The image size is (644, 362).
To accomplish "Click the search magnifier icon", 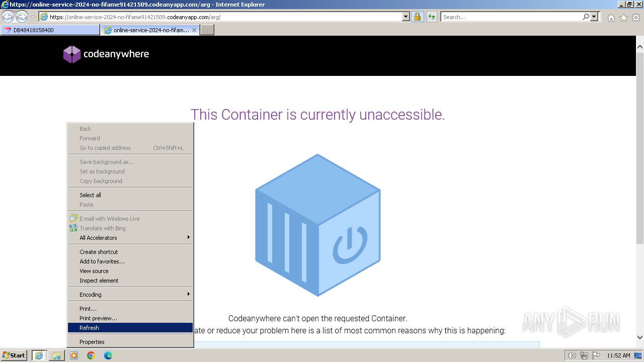I will point(586,17).
